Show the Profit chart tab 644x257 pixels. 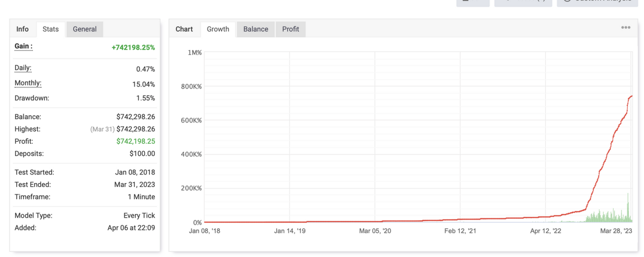tap(290, 29)
